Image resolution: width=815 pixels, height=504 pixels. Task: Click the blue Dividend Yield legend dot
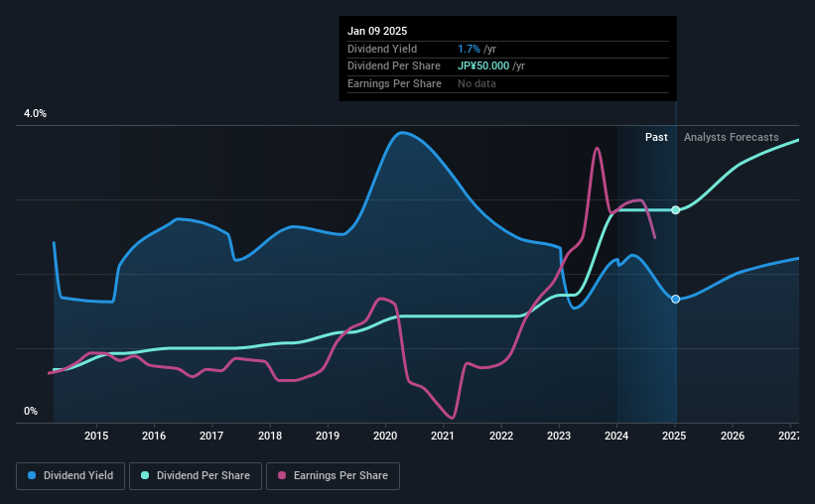(32, 475)
